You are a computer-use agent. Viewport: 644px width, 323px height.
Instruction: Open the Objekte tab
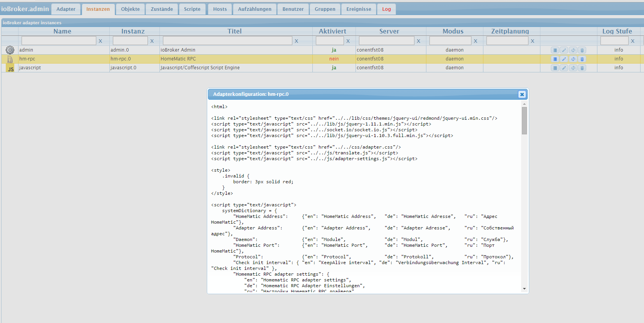pos(130,9)
